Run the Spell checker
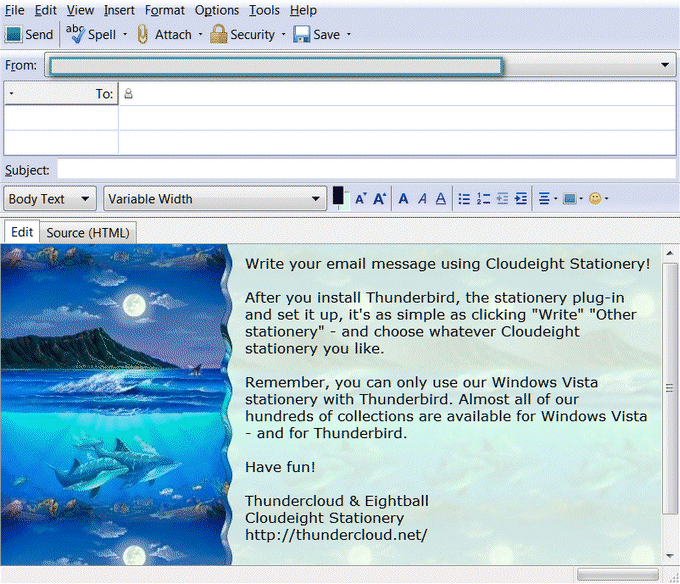The width and height of the screenshot is (680, 584). pyautogui.click(x=91, y=34)
